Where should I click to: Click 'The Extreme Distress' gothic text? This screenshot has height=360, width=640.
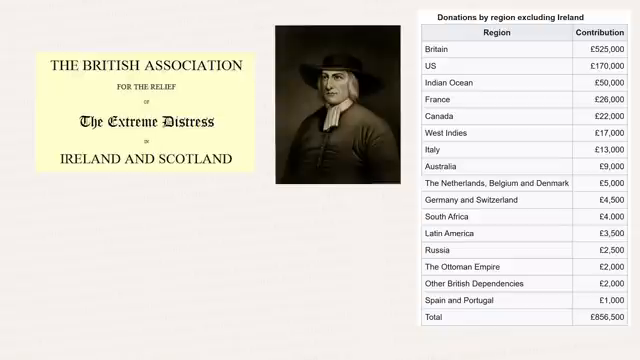point(147,122)
